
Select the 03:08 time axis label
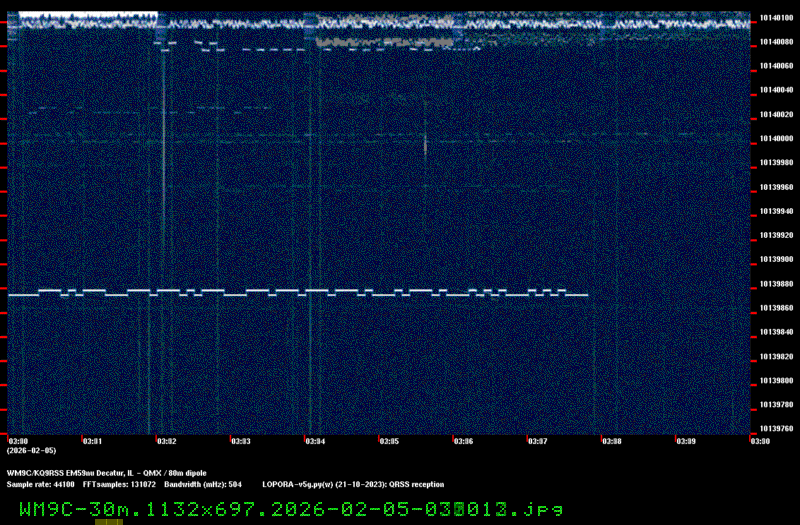pyautogui.click(x=611, y=440)
